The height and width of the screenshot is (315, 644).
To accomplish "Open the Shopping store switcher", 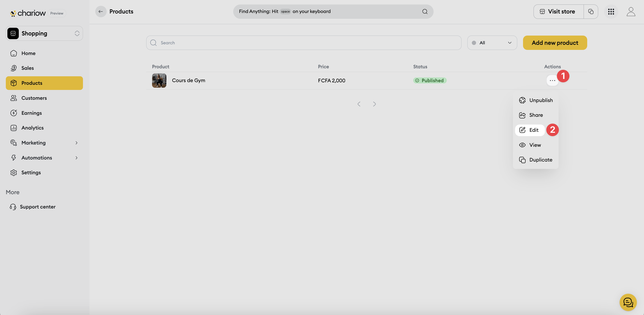I will tap(44, 33).
